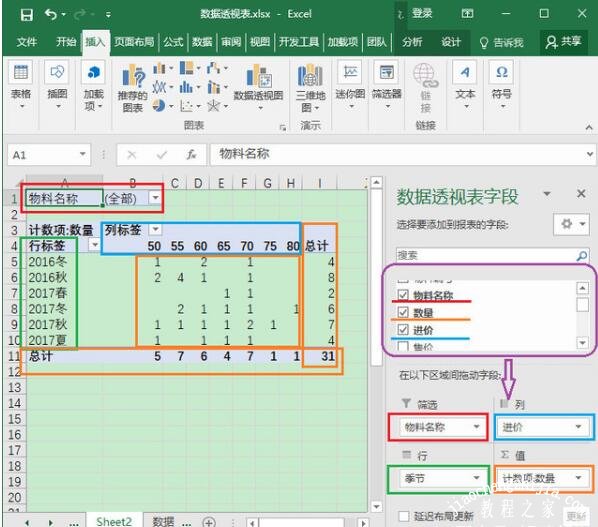Open the Name Box dropdown arrow
The width and height of the screenshot is (598, 527).
(x=82, y=154)
